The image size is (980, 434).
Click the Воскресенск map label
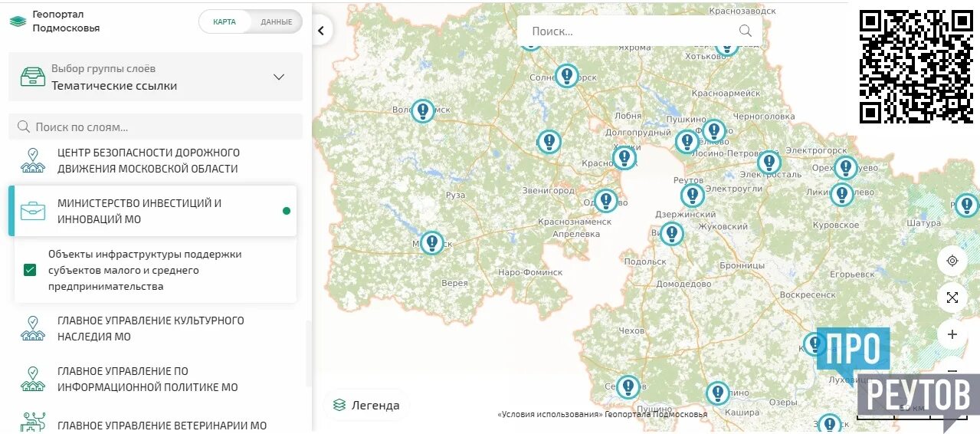click(x=808, y=294)
